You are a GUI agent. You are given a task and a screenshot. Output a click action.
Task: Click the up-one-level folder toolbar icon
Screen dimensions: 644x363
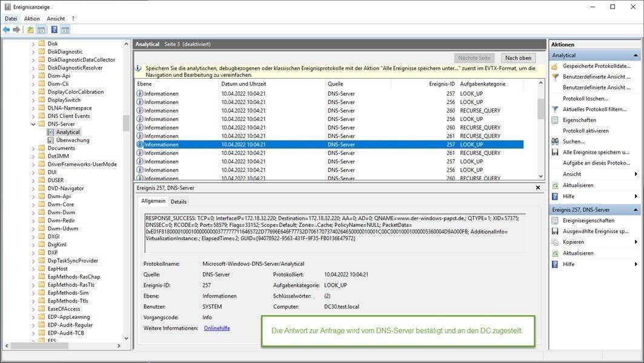tap(30, 30)
